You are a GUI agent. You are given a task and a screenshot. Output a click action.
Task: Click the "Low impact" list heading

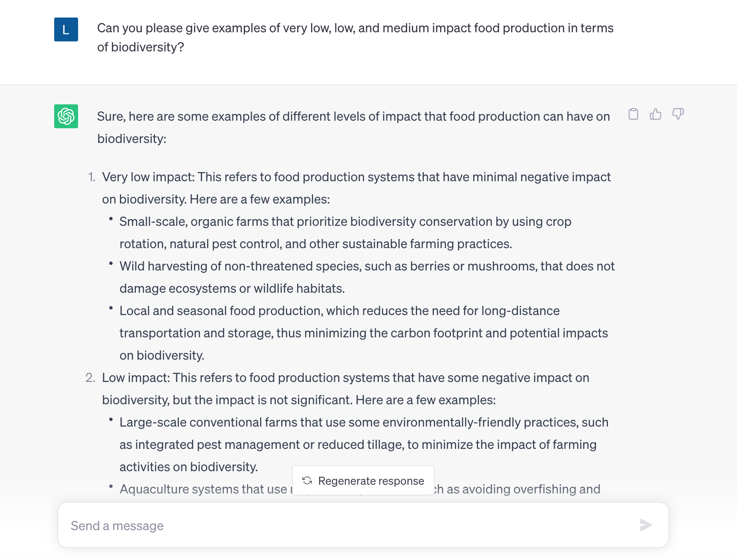coord(135,378)
